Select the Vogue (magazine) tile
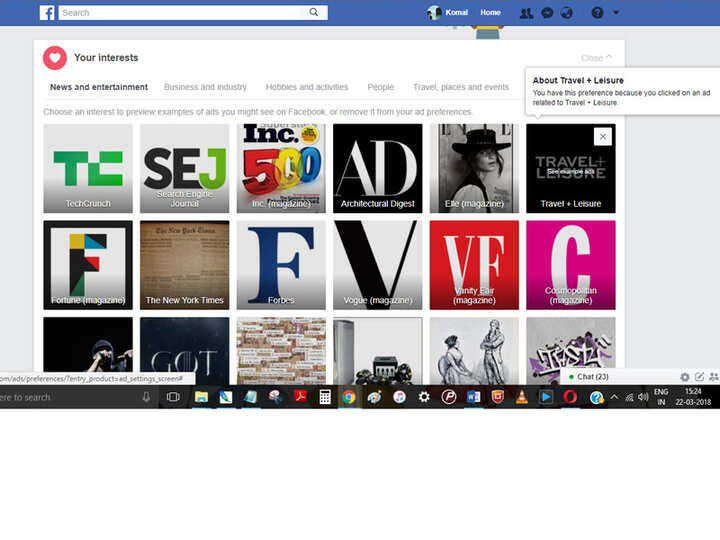720x540 pixels. click(x=377, y=265)
